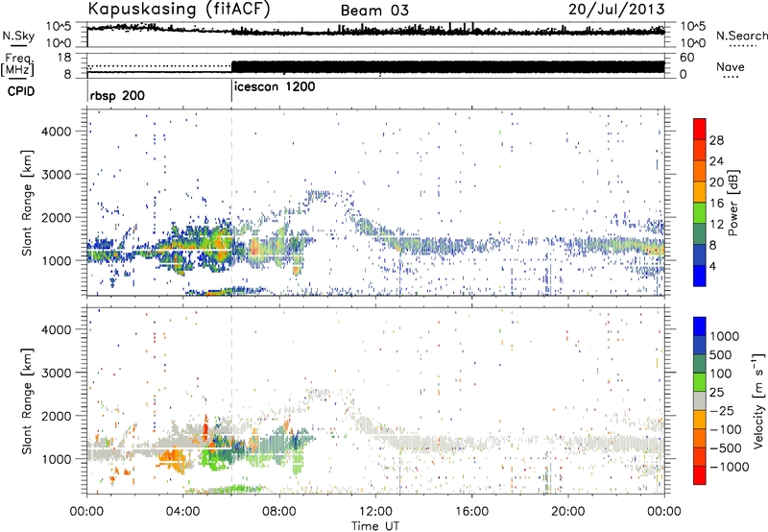
Task: Click the 'Beam 03' label
Action: [374, 11]
